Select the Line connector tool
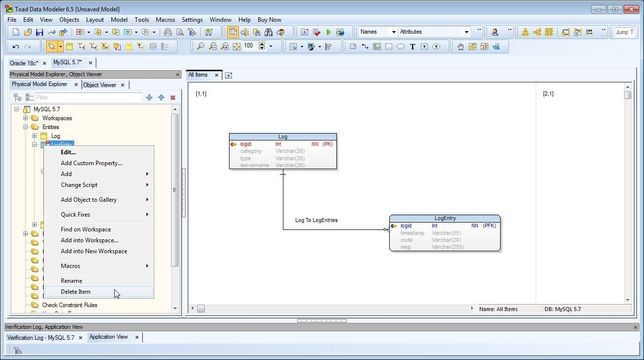The image size is (644, 360). tap(365, 46)
